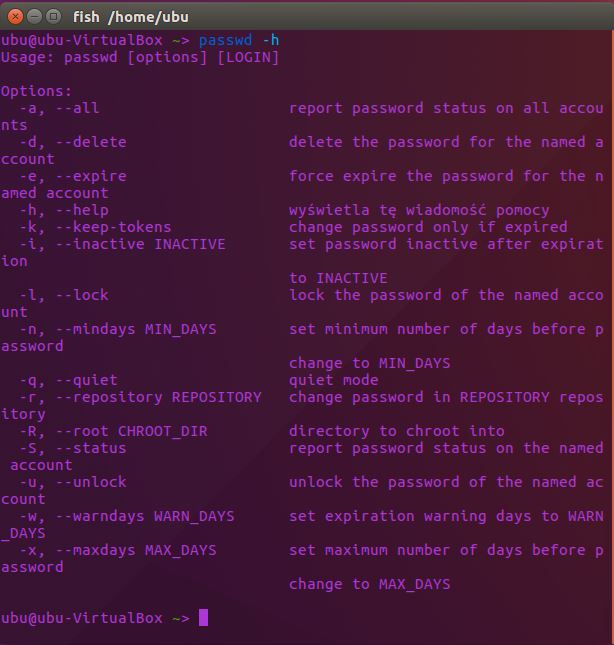Click the '--root CHROOT_DIR' option text
The width and height of the screenshot is (614, 645).
coord(130,431)
